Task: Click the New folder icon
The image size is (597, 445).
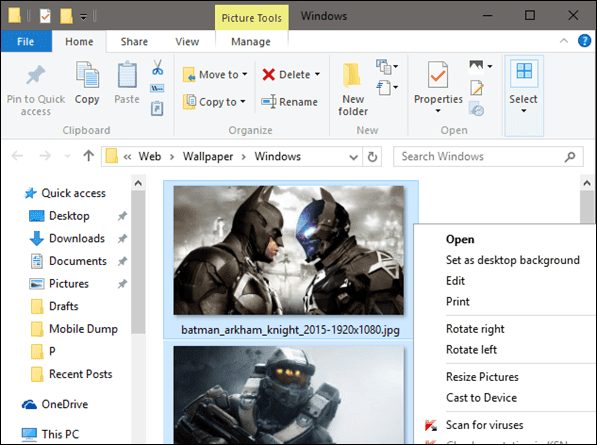Action: click(352, 76)
